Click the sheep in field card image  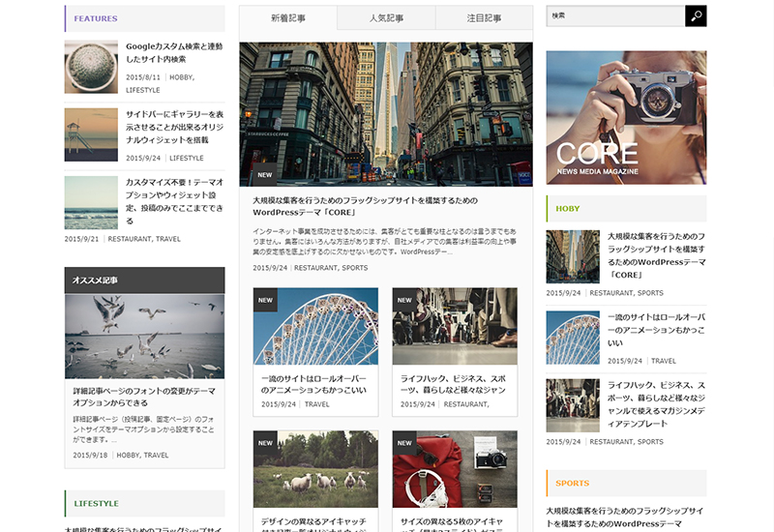pos(316,469)
